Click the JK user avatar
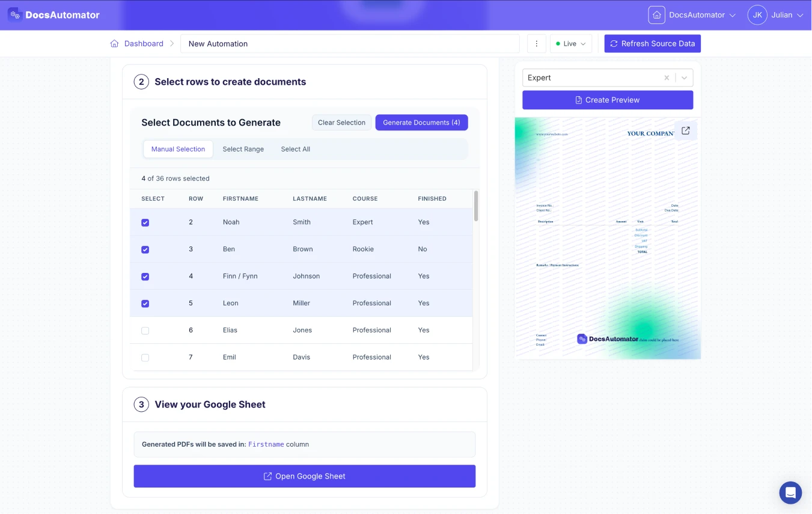The width and height of the screenshot is (812, 514). click(x=757, y=15)
